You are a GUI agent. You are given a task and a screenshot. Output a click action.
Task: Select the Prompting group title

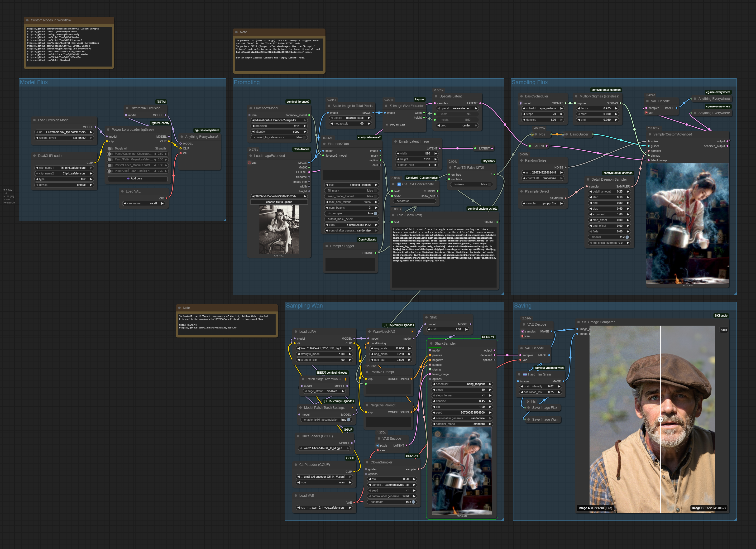(247, 82)
